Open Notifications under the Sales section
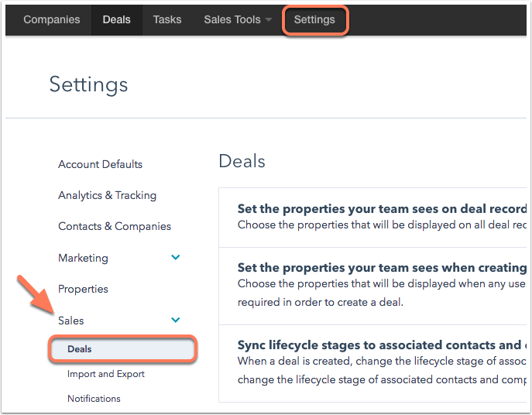Image resolution: width=532 pixels, height=415 pixels. click(94, 399)
